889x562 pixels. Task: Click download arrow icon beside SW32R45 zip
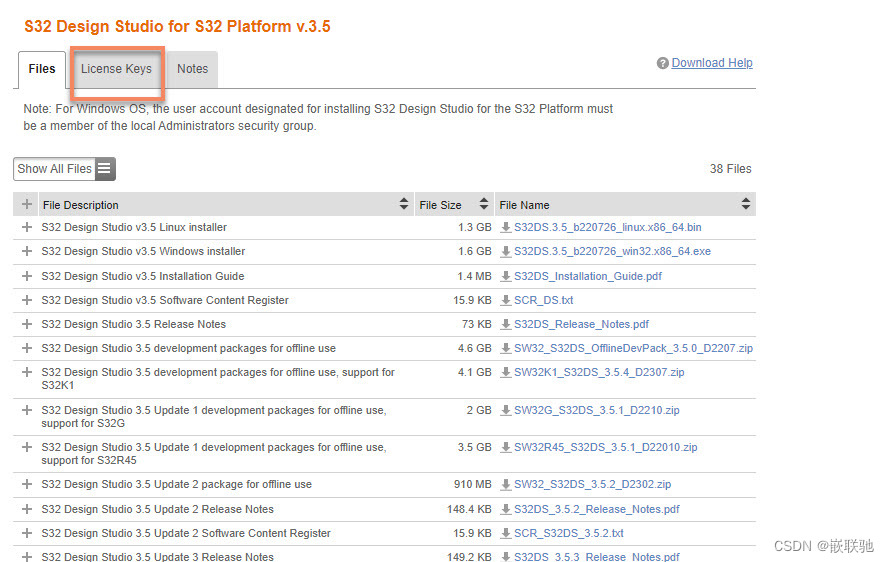(506, 447)
